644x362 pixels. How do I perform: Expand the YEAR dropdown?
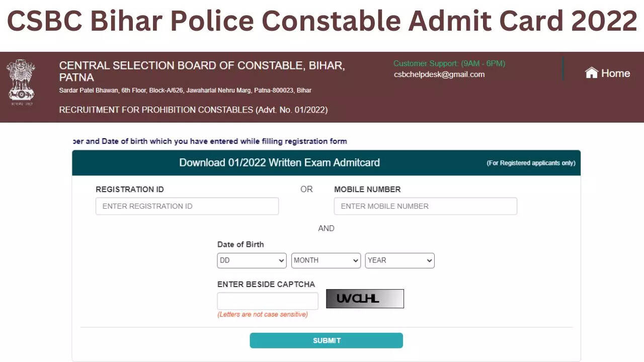pos(399,260)
